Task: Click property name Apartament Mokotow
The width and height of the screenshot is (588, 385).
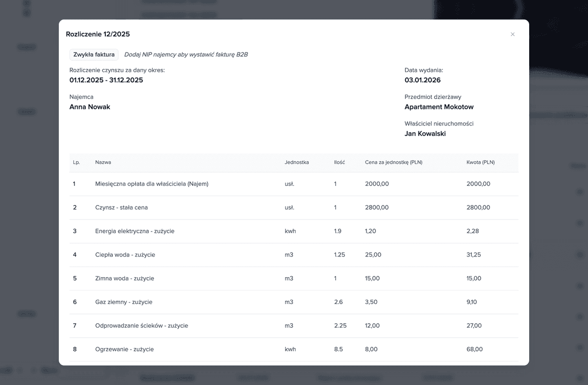Action: click(439, 107)
